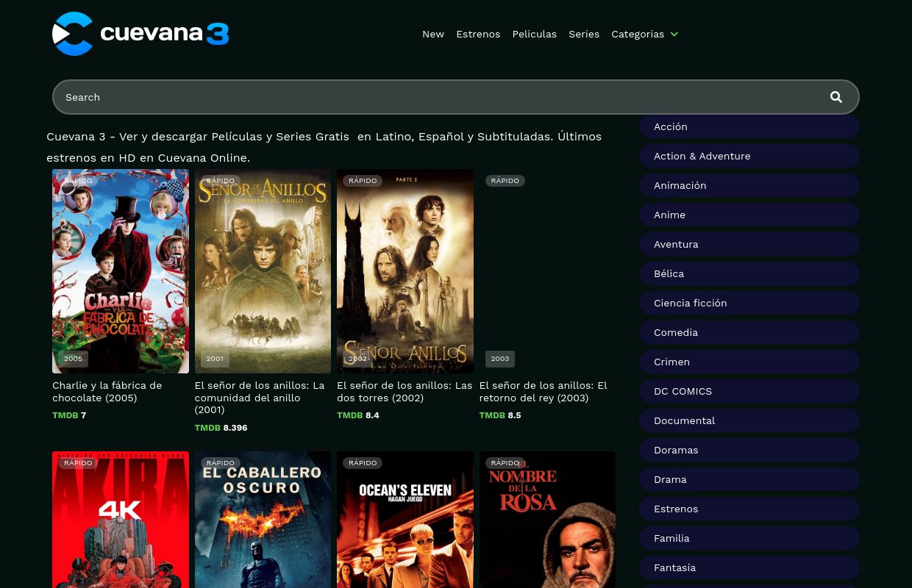Open the Animación category
912x588 pixels.
click(749, 185)
